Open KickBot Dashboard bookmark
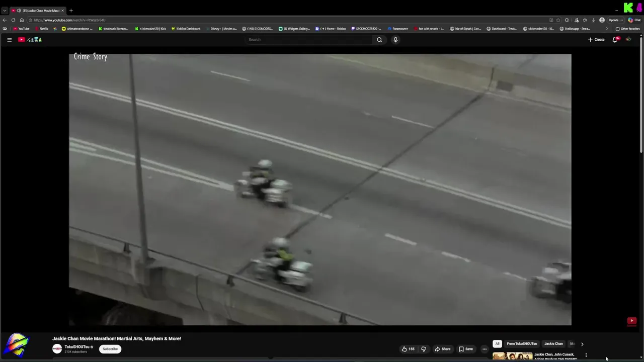The image size is (644, 362). coord(186,29)
